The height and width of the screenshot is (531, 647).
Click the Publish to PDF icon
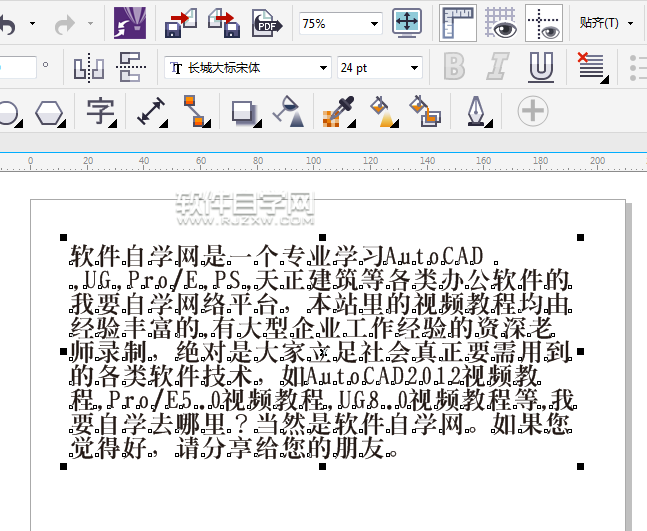267,24
